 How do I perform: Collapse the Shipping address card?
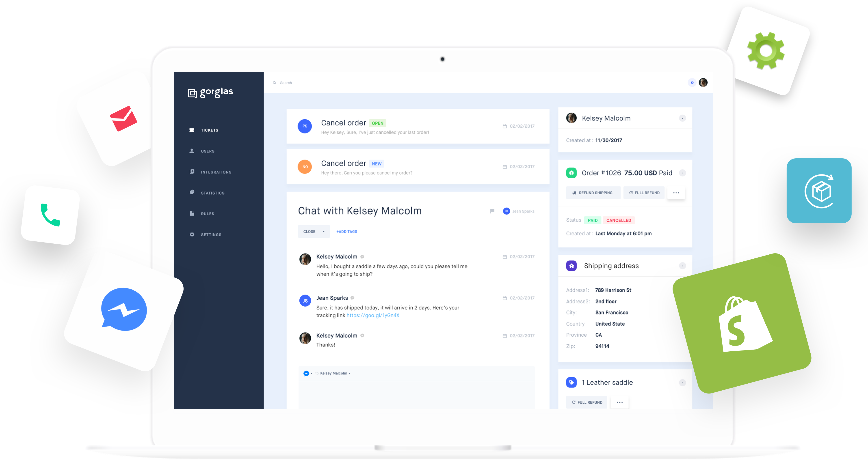[682, 266]
